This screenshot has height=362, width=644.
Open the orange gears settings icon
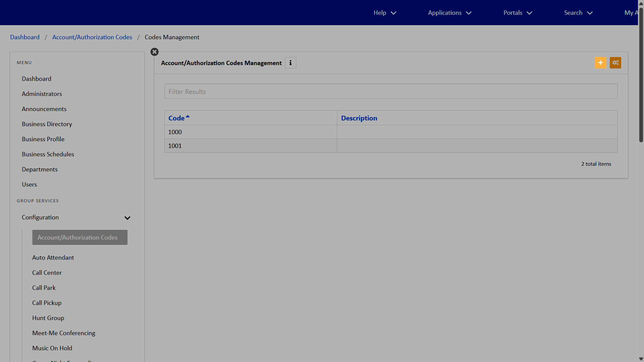coord(615,63)
